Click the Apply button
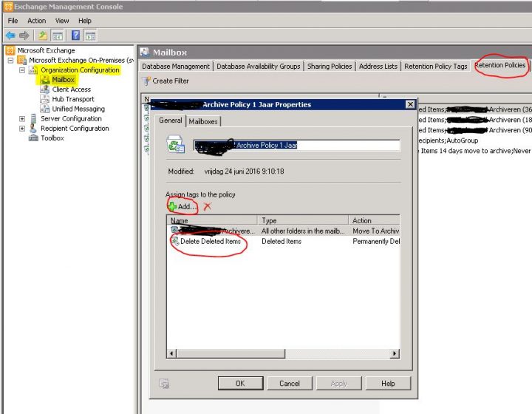The image size is (532, 414). [338, 384]
